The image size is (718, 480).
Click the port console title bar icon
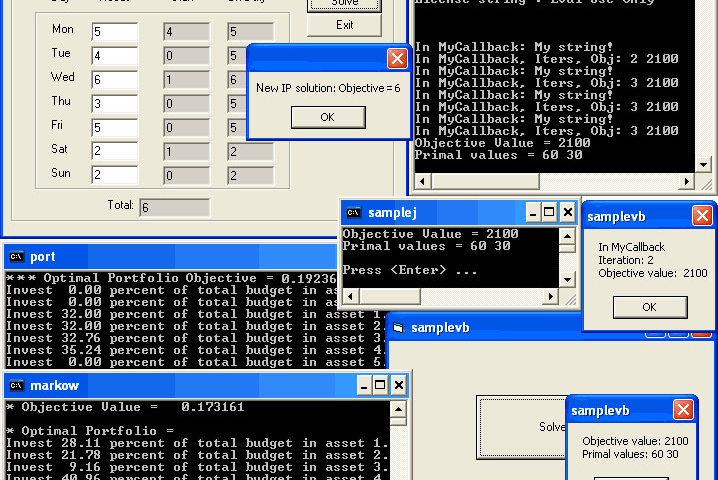[16, 257]
